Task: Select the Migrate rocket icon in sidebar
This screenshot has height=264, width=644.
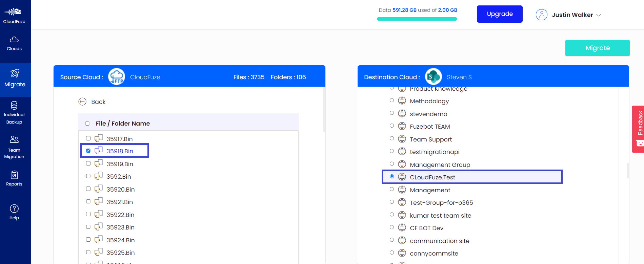Action: click(x=15, y=73)
